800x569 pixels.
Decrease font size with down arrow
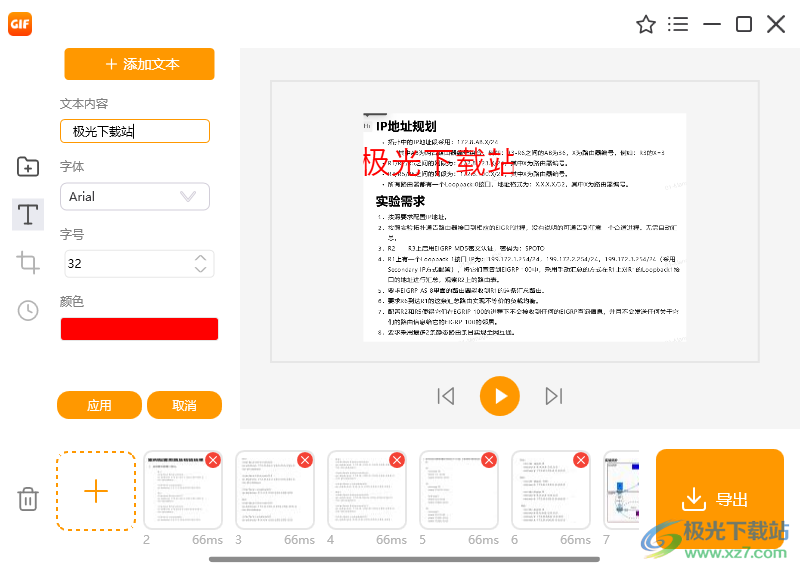(201, 269)
